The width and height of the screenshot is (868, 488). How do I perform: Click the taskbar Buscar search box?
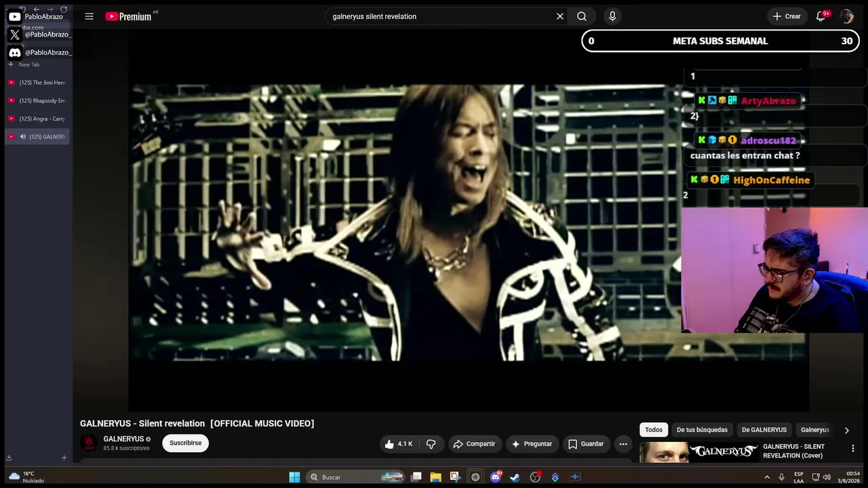pos(356,477)
